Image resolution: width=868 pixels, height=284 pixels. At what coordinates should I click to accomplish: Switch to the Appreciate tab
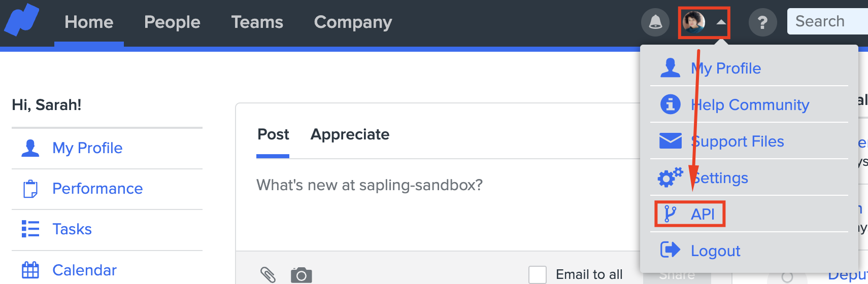[350, 134]
